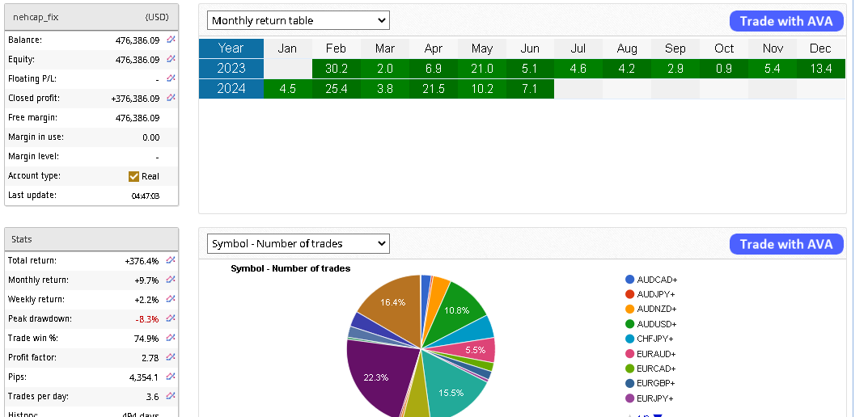Viewport: 868px width, 417px height.
Task: Open the Monthly return table dropdown
Action: (298, 20)
